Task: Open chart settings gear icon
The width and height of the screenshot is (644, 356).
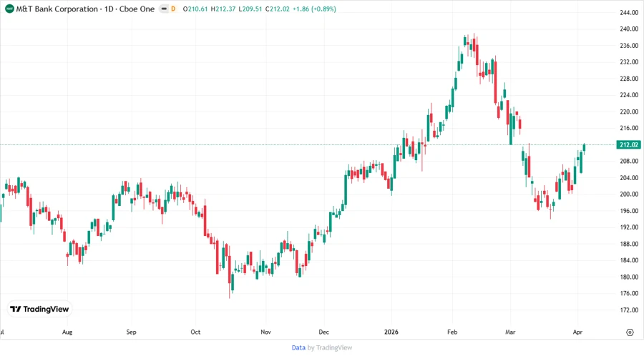Action: pyautogui.click(x=630, y=332)
